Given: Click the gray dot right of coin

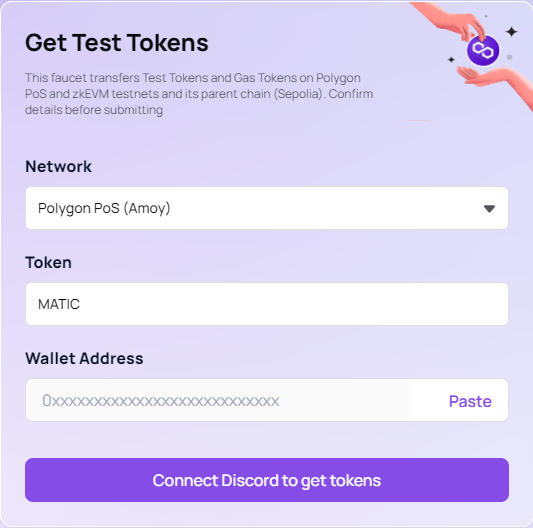Looking at the screenshot, I should coord(509,57).
